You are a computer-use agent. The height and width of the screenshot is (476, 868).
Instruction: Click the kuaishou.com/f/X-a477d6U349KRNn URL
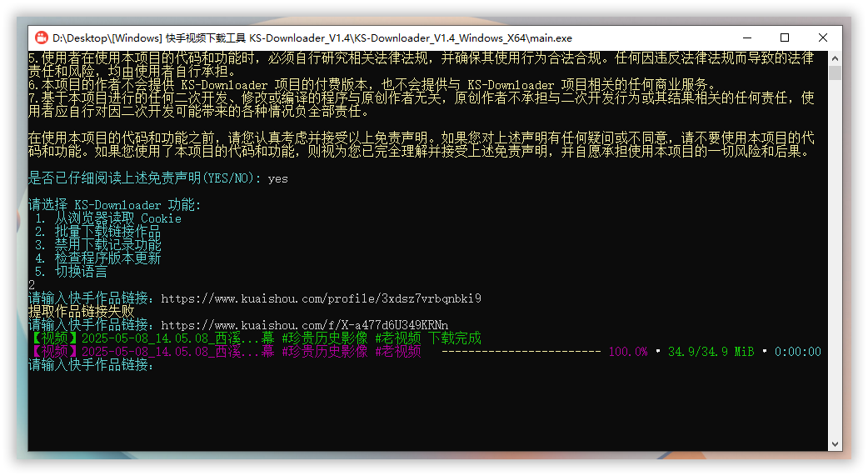click(x=304, y=325)
